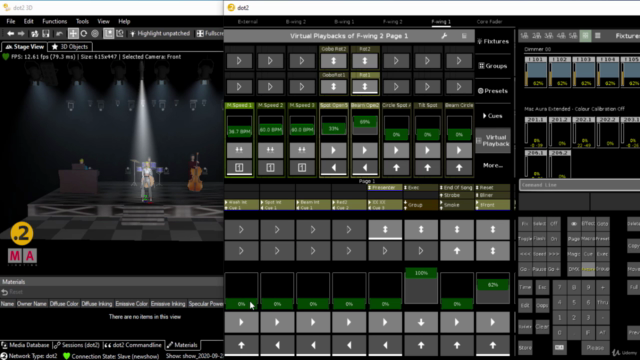The width and height of the screenshot is (640, 360).
Task: Click the Store key
Action: coord(525,348)
